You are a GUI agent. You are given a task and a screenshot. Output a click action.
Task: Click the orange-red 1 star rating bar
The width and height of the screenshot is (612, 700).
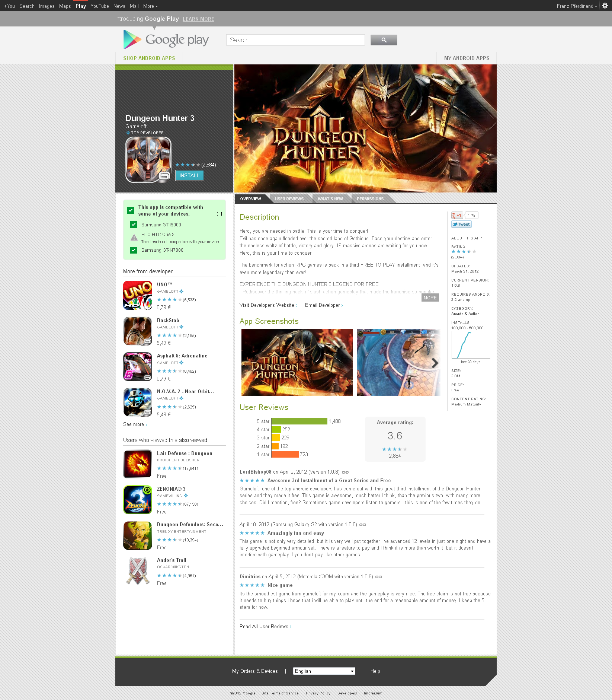(285, 454)
